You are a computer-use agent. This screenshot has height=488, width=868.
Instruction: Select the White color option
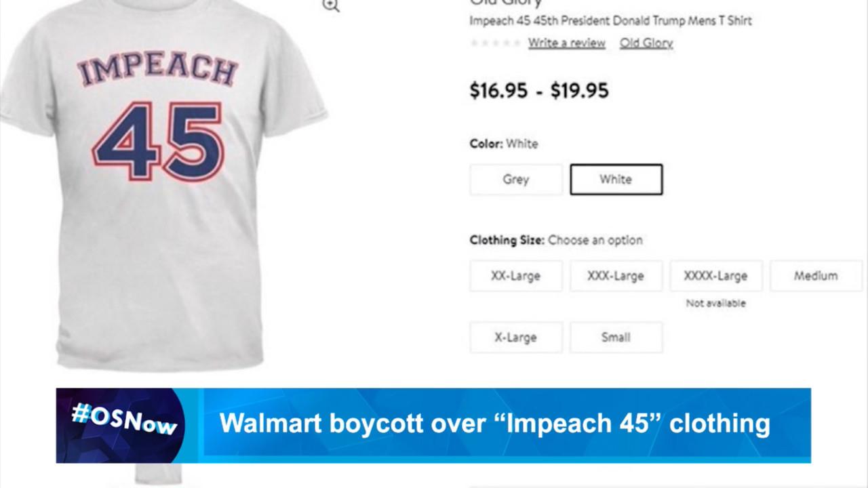pyautogui.click(x=616, y=180)
